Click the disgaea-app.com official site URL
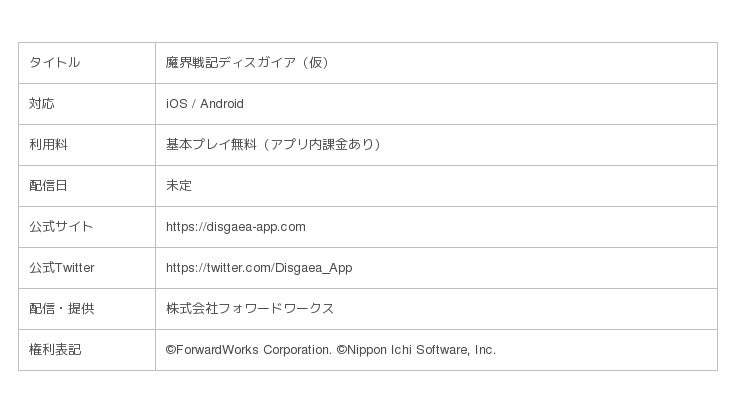The image size is (740, 411). (x=235, y=227)
